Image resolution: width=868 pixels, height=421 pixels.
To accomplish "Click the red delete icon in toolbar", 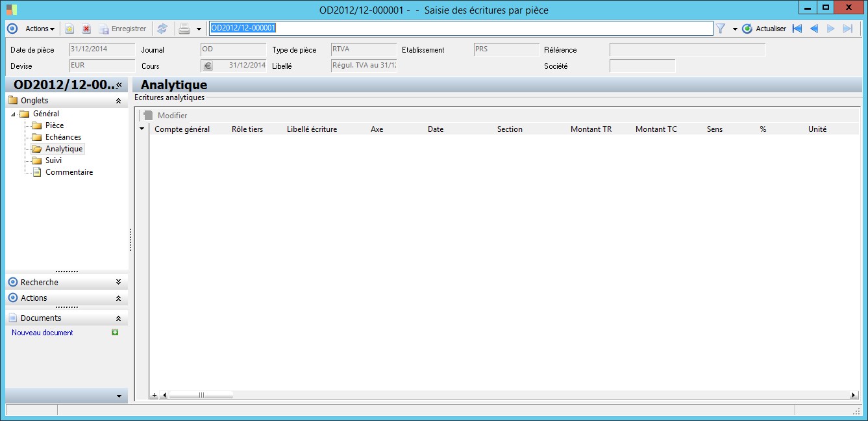I will (x=86, y=29).
